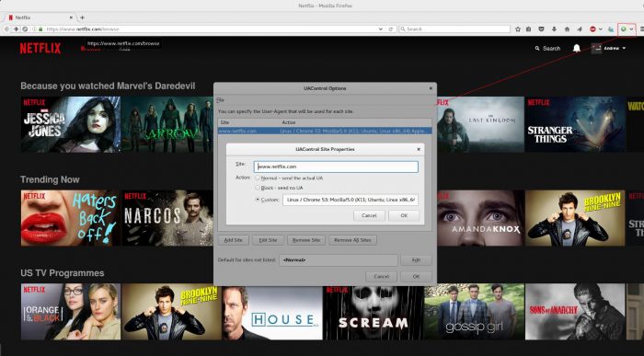The height and width of the screenshot is (356, 644).
Task: Click the Firefox Search box
Action: tap(454, 29)
